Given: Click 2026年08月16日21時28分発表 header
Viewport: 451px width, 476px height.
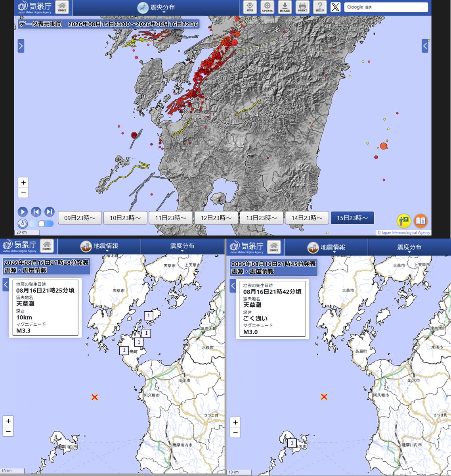Looking at the screenshot, I should 46,263.
